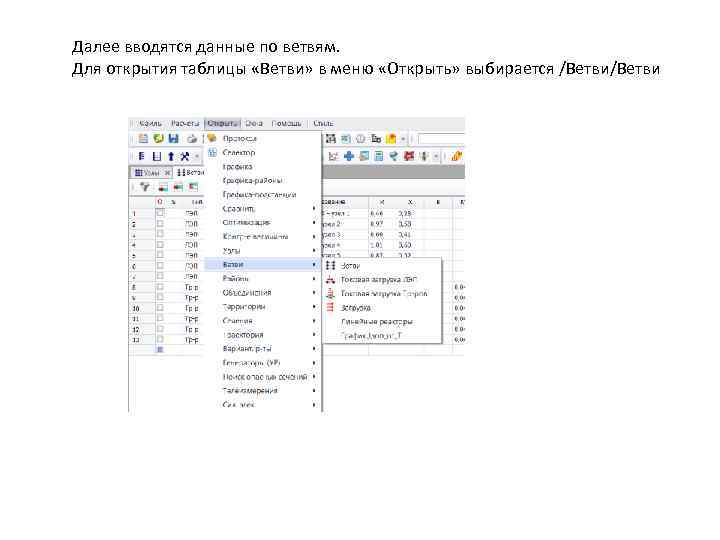Click the Ветви submenu grid icon
The width and height of the screenshot is (720, 540).
[331, 265]
